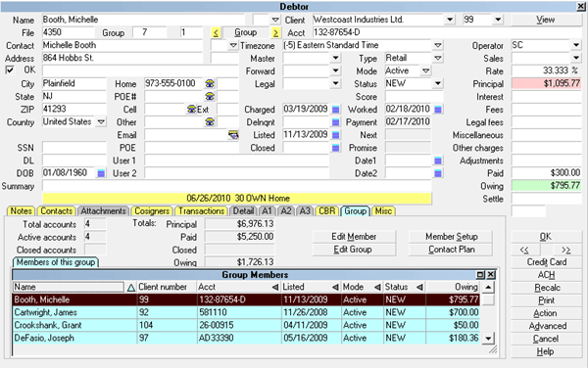Image resolution: width=588 pixels, height=368 pixels.
Task: Click the Email send icon
Action: point(233,135)
